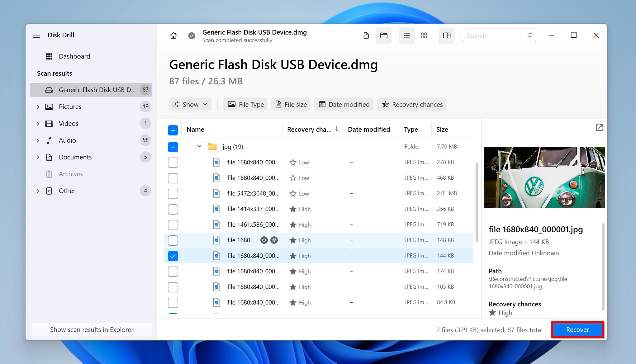Expand the Pictures category in sidebar
The width and height of the screenshot is (636, 364).
pos(38,106)
